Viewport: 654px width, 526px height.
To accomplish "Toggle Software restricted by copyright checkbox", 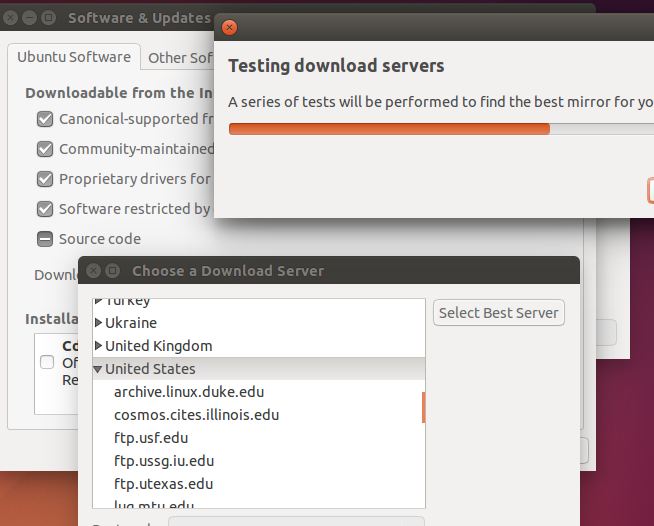I will [x=45, y=209].
